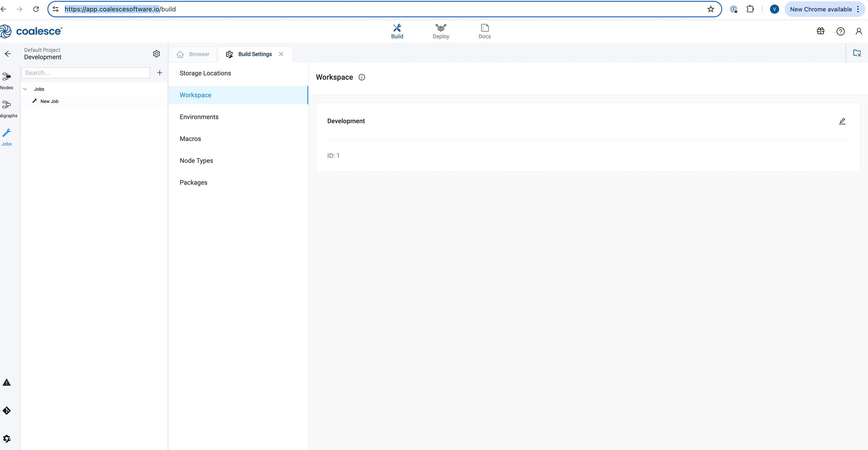Click the back arrow beside Default Project
The width and height of the screenshot is (868, 450).
click(8, 54)
